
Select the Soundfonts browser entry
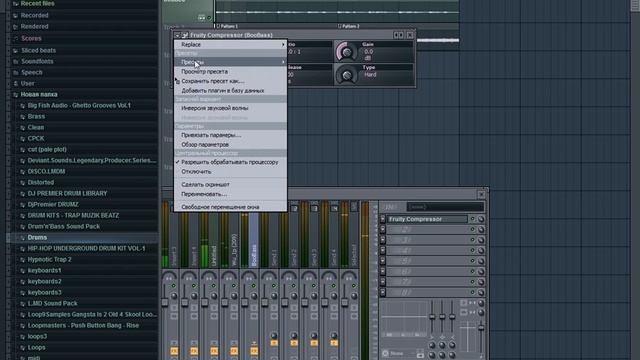pos(37,62)
